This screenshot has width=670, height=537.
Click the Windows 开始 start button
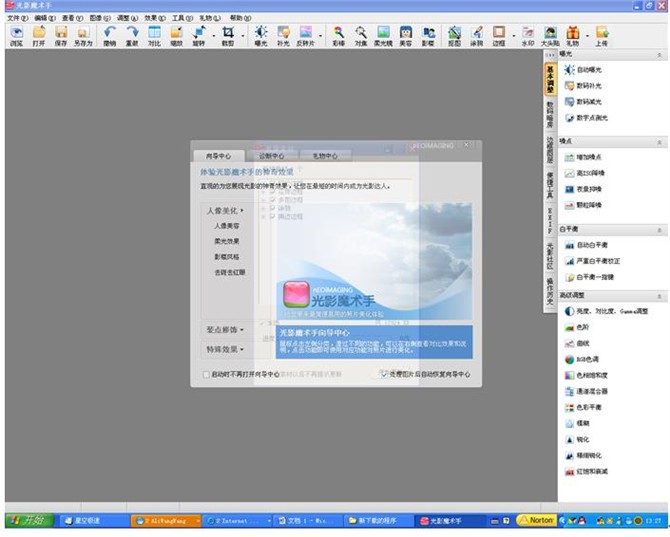(x=29, y=521)
